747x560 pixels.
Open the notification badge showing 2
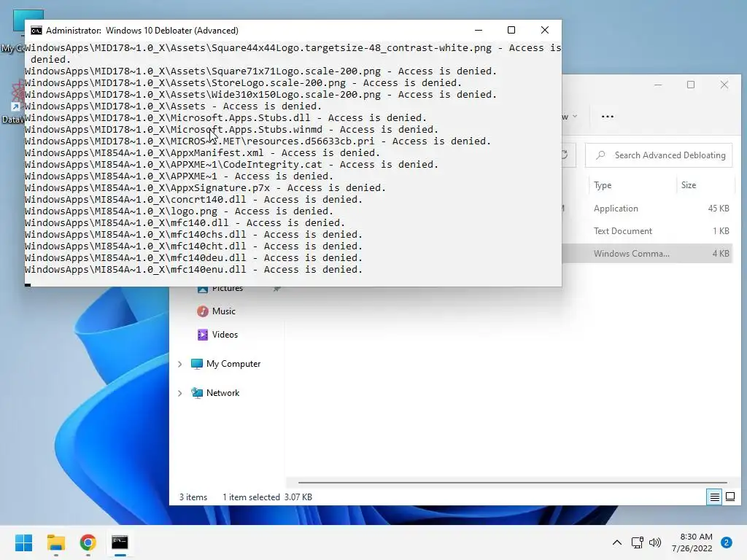click(x=726, y=542)
